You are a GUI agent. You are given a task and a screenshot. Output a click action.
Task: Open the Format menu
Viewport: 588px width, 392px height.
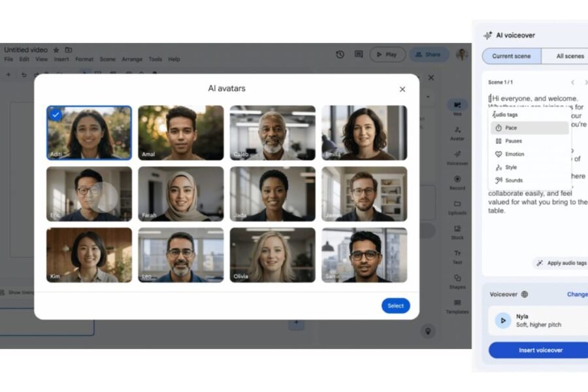click(84, 59)
